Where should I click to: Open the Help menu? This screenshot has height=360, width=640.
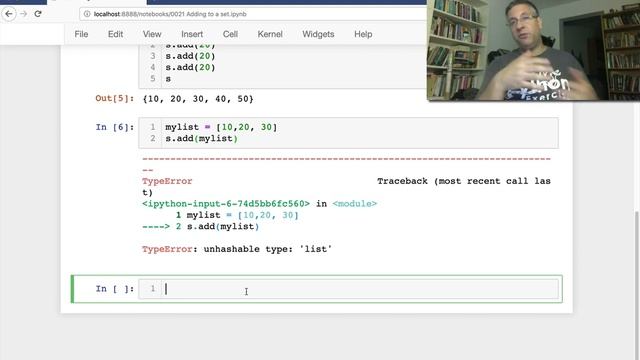363,34
